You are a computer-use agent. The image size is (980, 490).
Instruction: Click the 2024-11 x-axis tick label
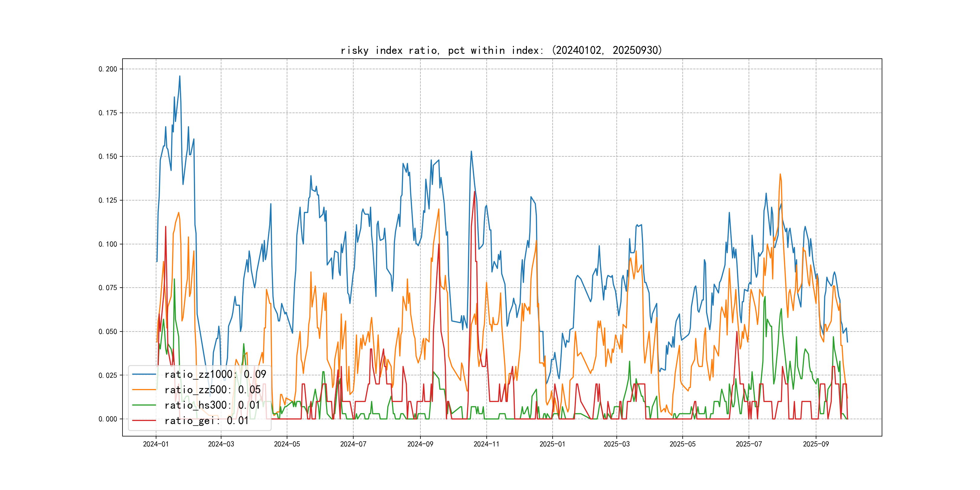tap(486, 444)
